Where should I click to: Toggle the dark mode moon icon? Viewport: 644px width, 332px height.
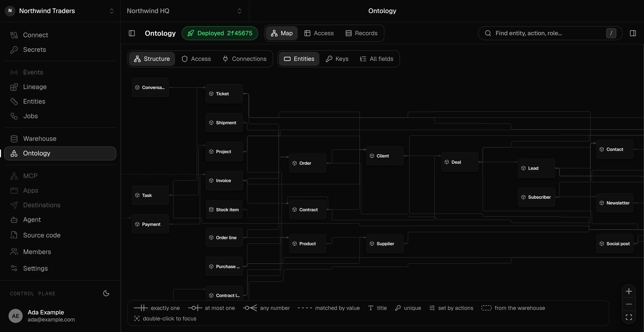point(106,293)
